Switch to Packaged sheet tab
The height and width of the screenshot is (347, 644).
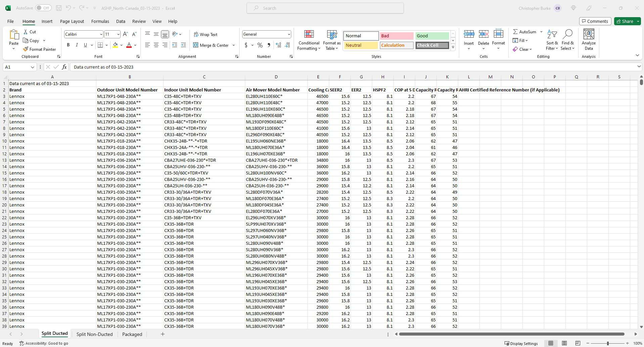(x=132, y=334)
